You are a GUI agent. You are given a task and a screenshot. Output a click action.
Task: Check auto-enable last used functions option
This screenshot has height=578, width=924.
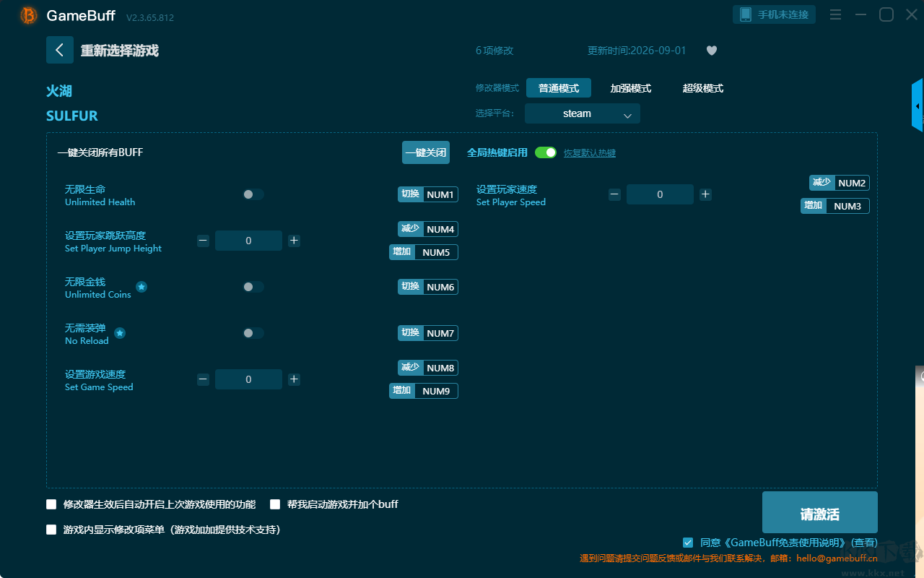51,504
